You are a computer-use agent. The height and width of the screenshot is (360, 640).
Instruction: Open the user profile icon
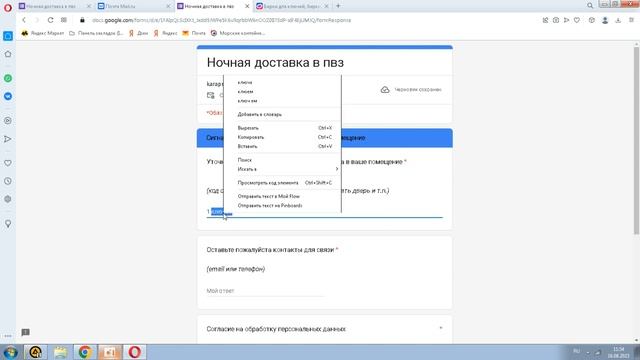pyautogui.click(x=605, y=20)
